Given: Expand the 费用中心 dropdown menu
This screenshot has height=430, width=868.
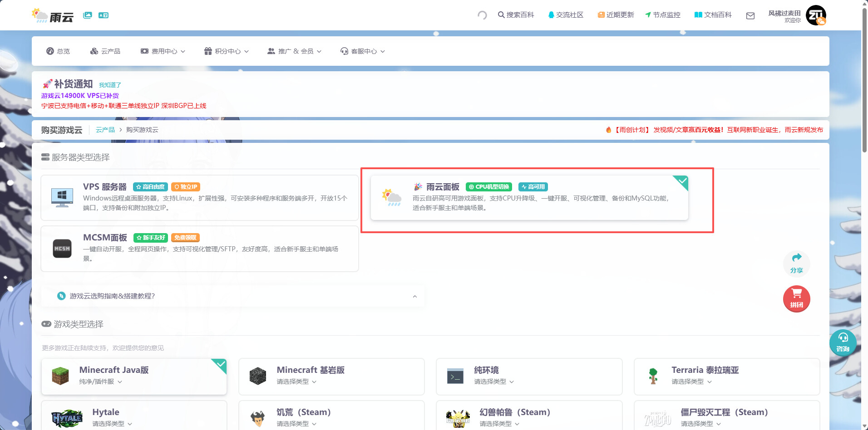Looking at the screenshot, I should (x=163, y=51).
